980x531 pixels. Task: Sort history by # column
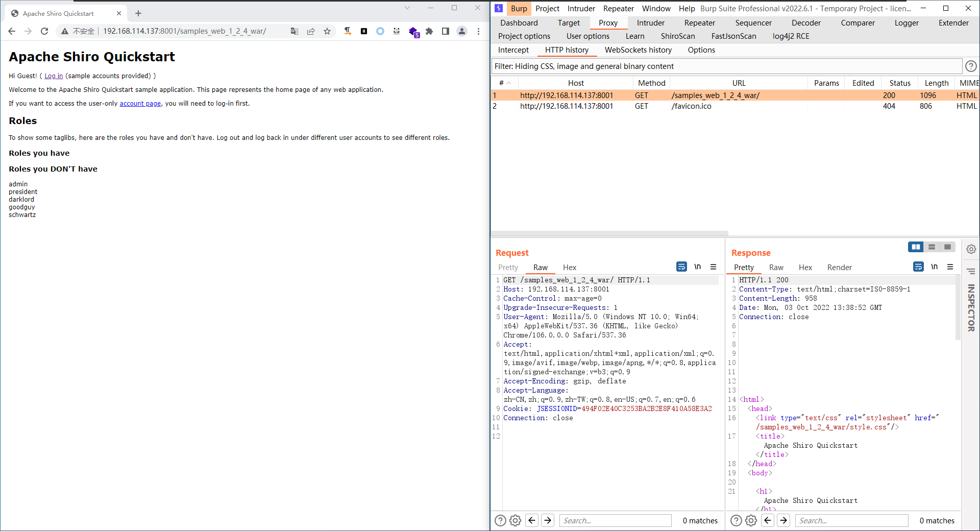(505, 83)
